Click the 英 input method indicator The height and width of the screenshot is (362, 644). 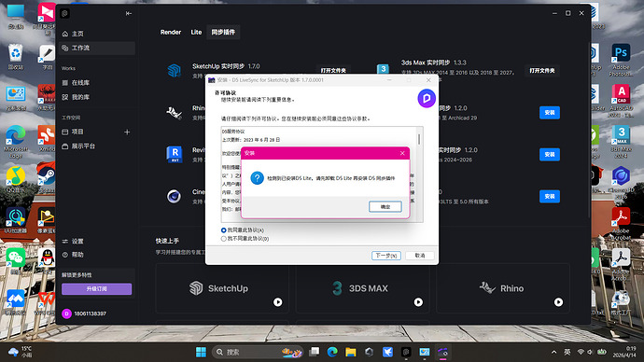tap(567, 352)
